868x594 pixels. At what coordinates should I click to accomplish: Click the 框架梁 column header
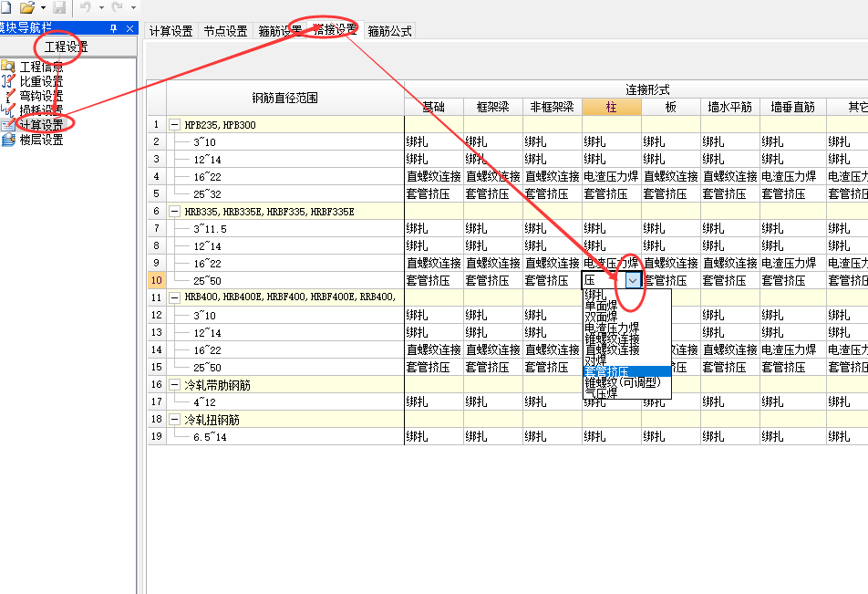[x=493, y=107]
